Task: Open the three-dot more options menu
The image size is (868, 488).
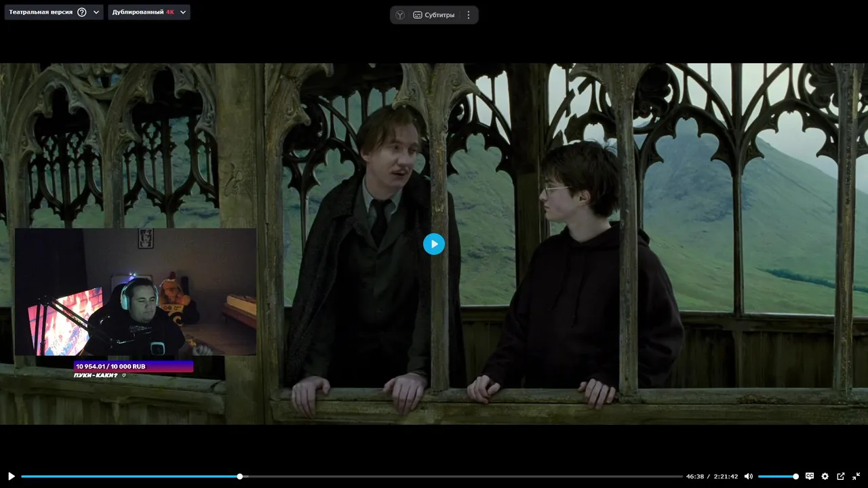Action: (x=468, y=15)
